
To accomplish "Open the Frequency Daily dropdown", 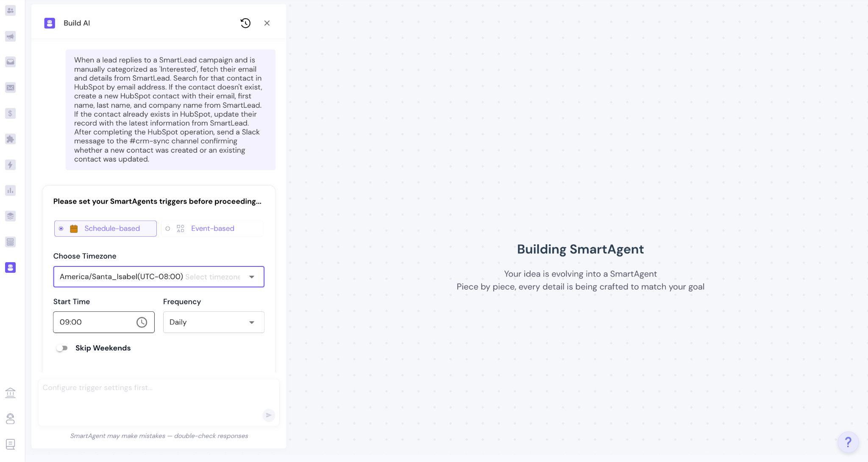I will click(x=214, y=322).
